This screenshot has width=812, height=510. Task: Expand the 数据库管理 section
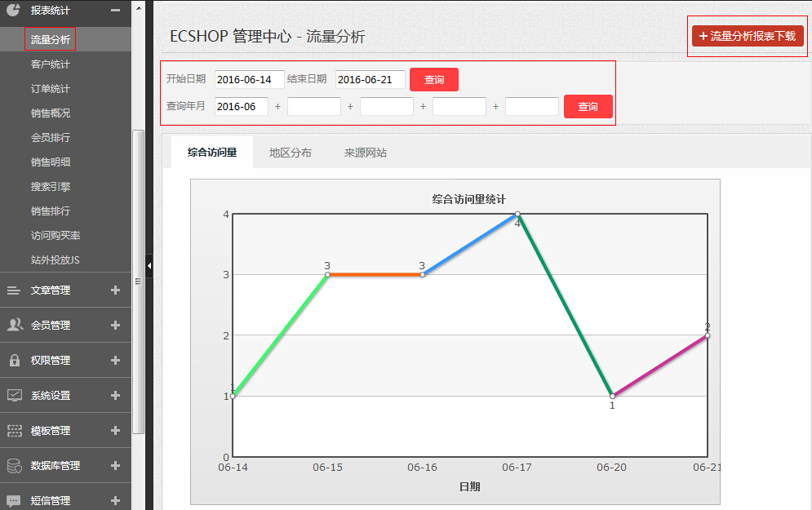[116, 465]
